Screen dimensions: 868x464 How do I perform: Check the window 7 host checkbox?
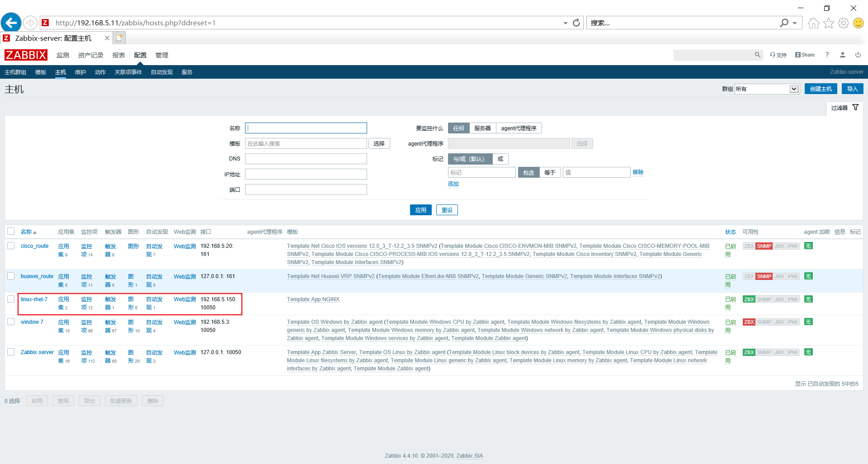[x=11, y=322]
